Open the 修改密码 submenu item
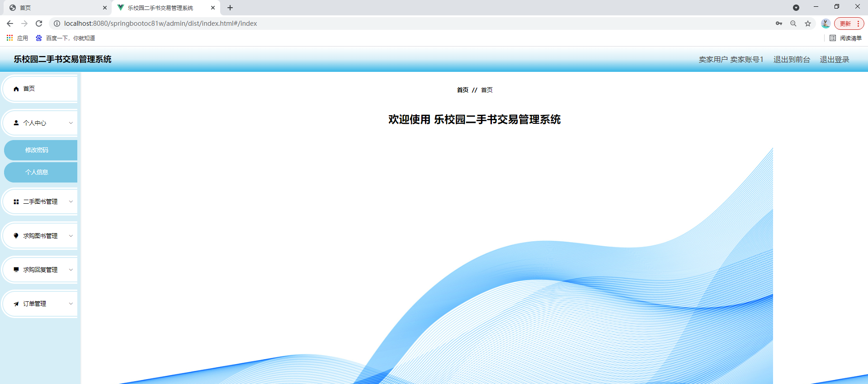 click(41, 150)
